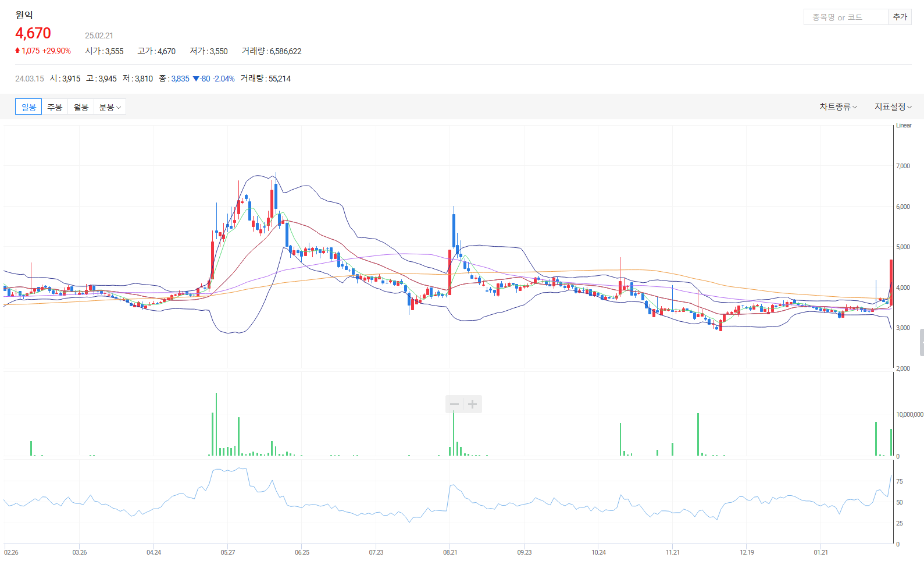Click the closing value 3,835
Screen dimensions: 924x561
pos(180,79)
